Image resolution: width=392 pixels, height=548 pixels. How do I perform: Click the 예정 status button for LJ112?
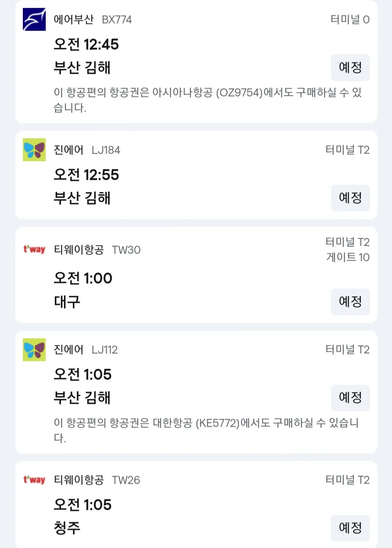point(350,398)
